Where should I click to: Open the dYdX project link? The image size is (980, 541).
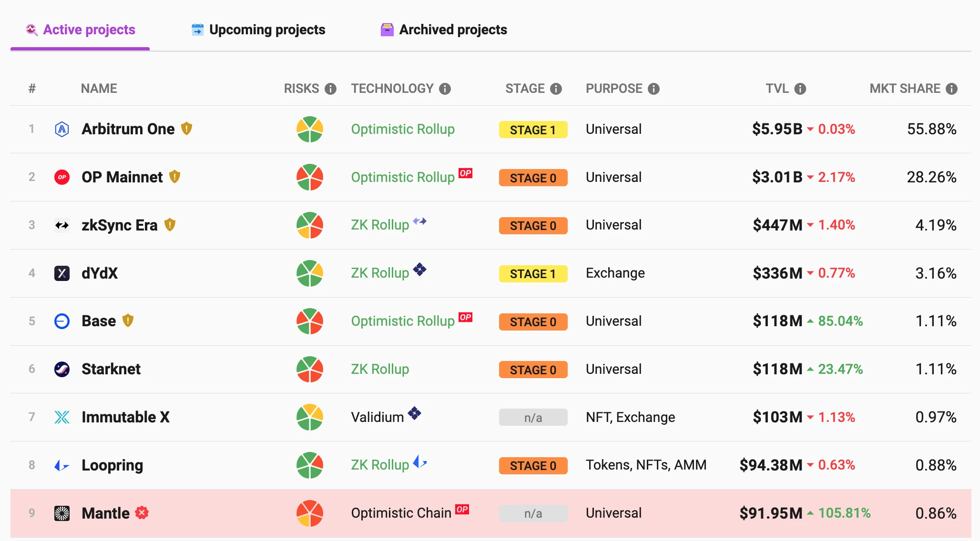click(100, 273)
